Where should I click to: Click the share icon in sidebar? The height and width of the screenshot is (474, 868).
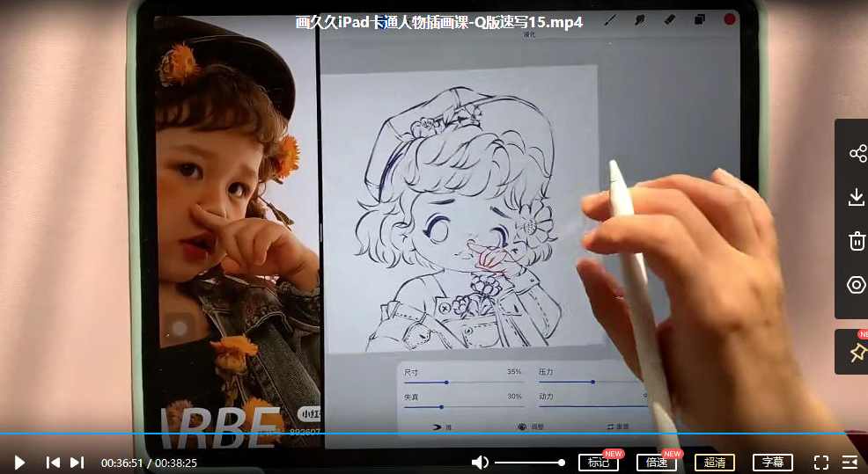pos(857,153)
